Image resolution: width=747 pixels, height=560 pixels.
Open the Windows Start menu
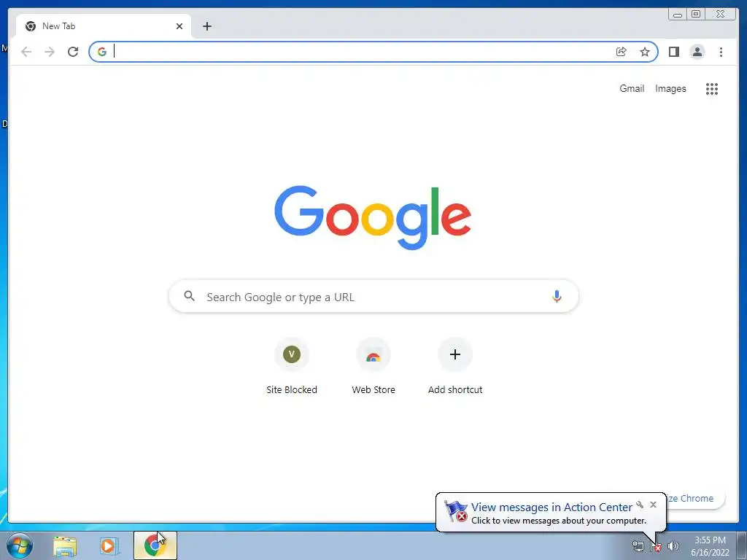[x=20, y=545]
